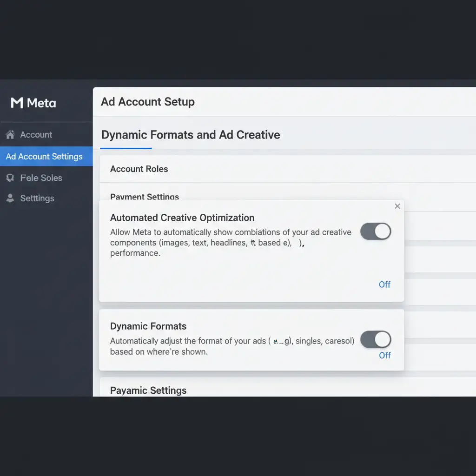Image resolution: width=476 pixels, height=476 pixels.
Task: Click Off link below Dynamic Formats toggle
Action: click(x=384, y=355)
